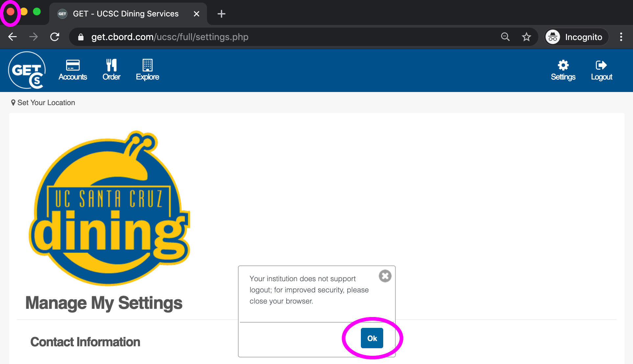Maximize the window with green button
The height and width of the screenshot is (364, 633).
click(37, 12)
